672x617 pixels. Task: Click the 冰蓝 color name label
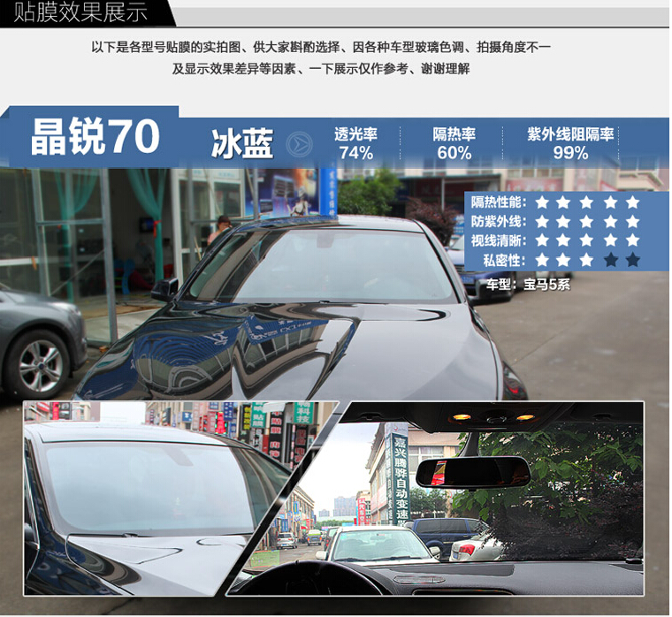tap(242, 143)
